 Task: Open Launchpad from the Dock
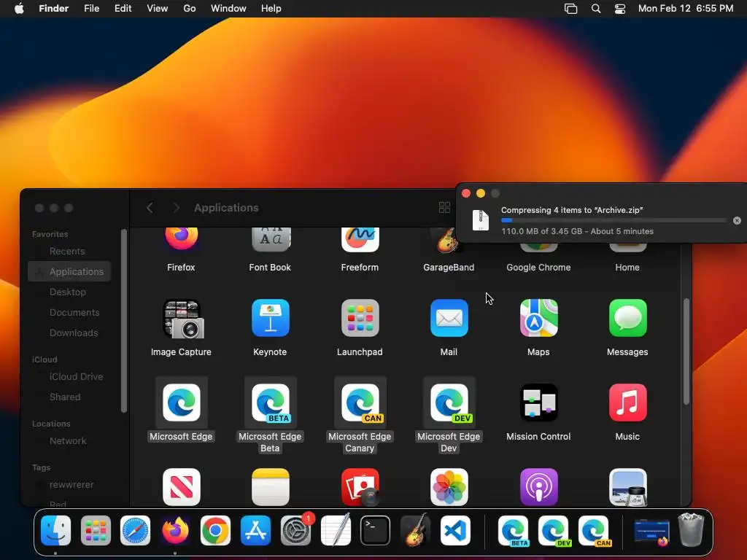click(x=96, y=531)
